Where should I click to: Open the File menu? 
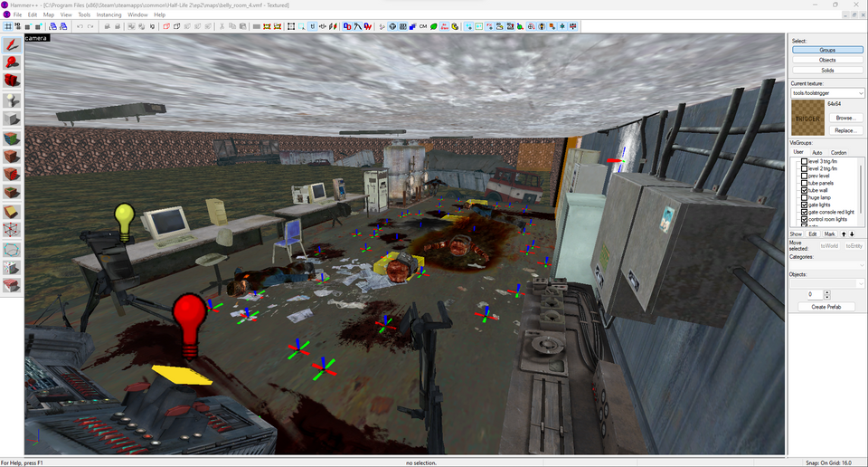(17, 15)
